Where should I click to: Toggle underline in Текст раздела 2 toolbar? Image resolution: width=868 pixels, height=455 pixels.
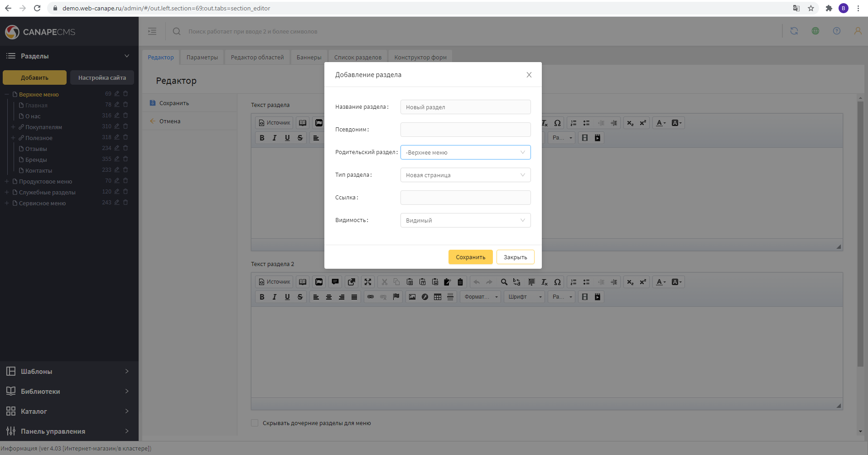point(287,297)
